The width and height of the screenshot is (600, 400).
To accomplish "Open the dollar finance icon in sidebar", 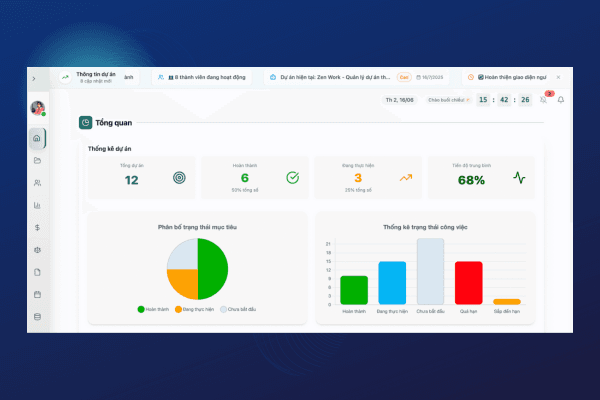I will pyautogui.click(x=37, y=227).
